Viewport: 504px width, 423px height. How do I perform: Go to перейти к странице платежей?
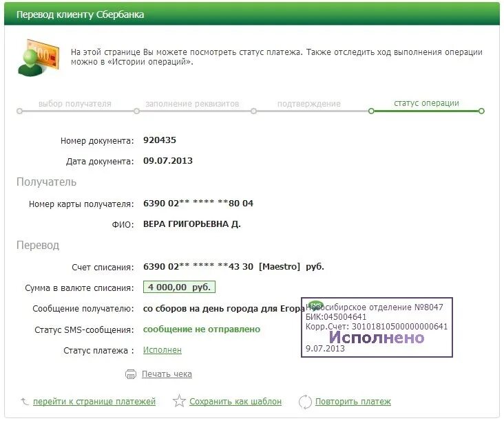click(94, 402)
